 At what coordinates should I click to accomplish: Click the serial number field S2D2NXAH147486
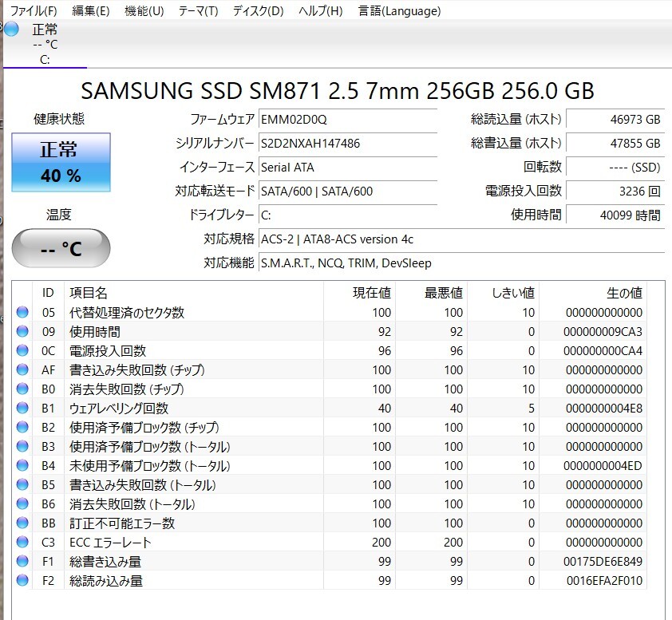tap(348, 143)
